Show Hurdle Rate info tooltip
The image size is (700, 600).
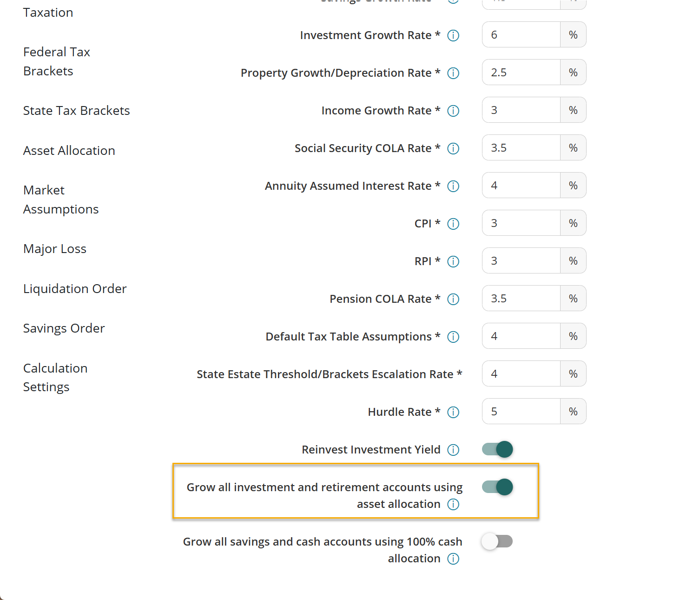point(453,412)
